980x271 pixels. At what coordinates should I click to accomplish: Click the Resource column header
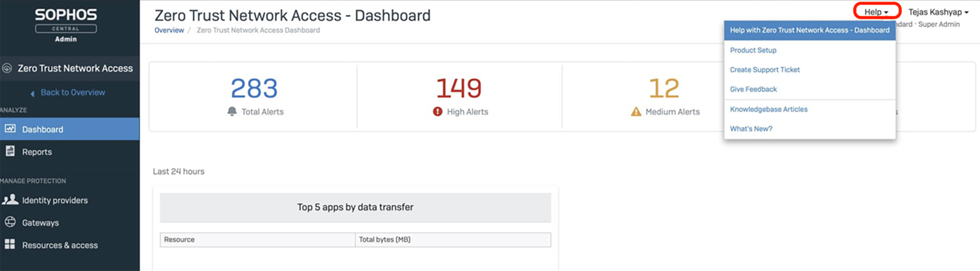[179, 240]
